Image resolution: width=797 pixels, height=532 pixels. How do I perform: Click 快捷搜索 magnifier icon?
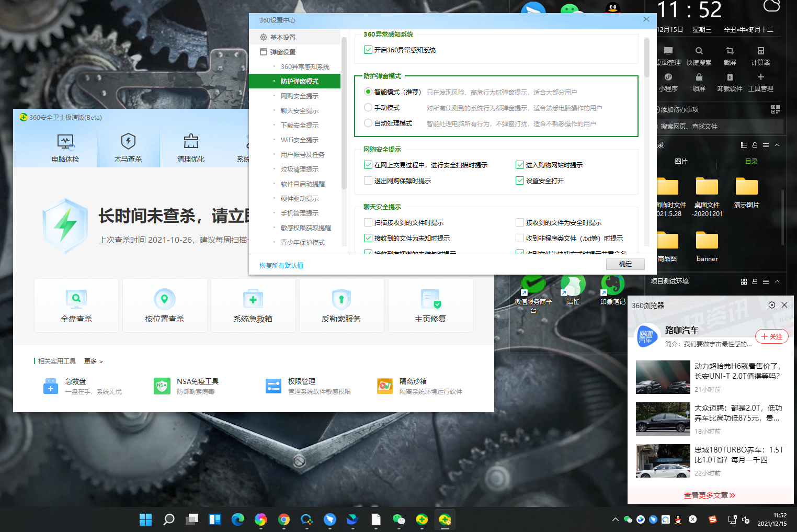699,51
